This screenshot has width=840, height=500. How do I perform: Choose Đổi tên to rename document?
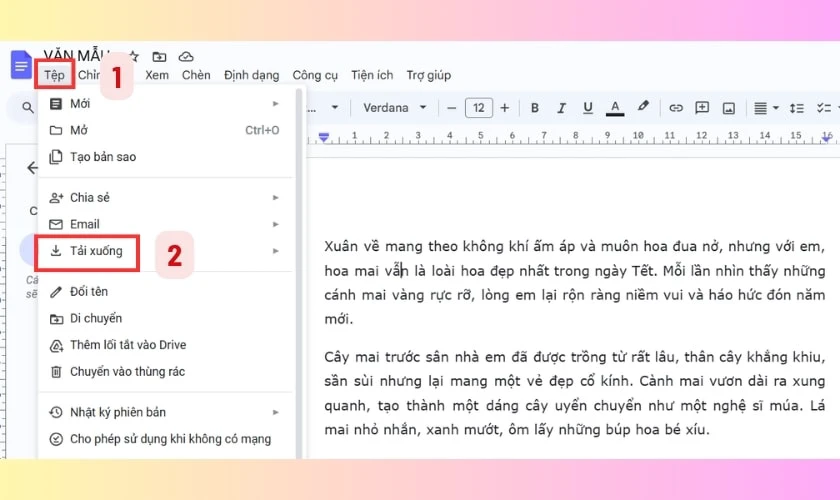(x=166, y=292)
